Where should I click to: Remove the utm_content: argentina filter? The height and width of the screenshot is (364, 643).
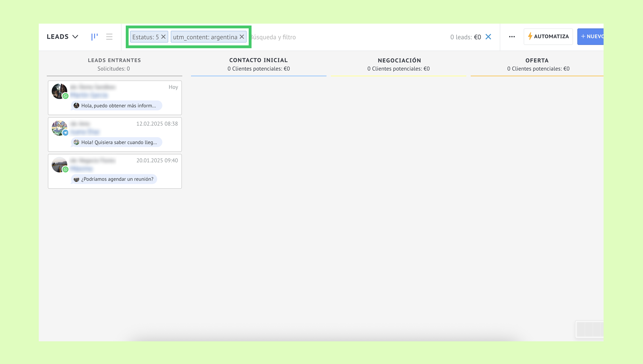tap(242, 37)
